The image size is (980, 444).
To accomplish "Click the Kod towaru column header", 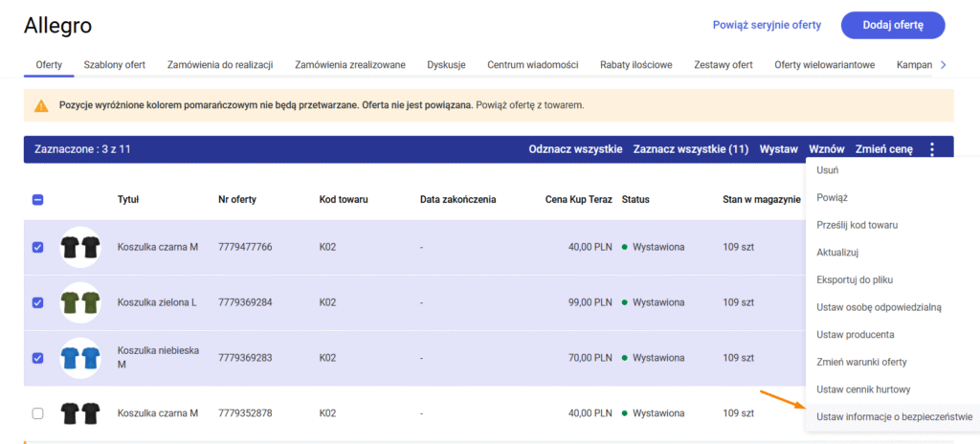I will pyautogui.click(x=344, y=200).
